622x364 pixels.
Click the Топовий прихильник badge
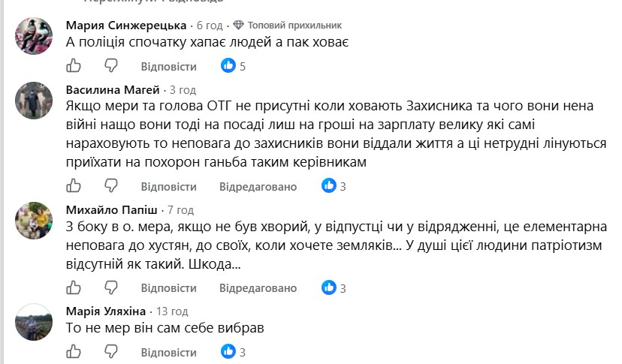pyautogui.click(x=287, y=26)
